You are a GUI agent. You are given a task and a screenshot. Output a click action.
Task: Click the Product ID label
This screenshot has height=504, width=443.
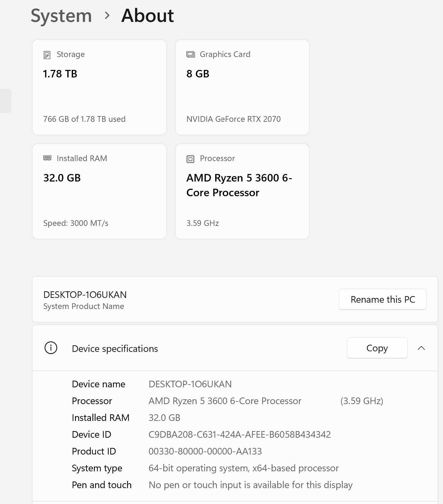tap(94, 451)
